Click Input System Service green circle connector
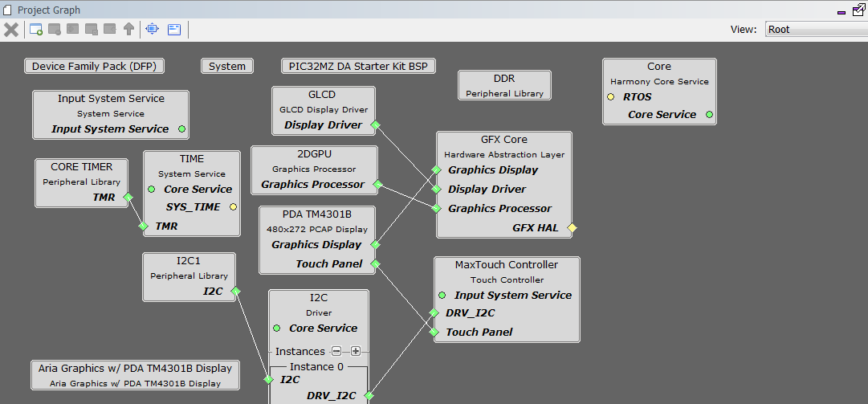The height and width of the screenshot is (404, 868). tap(181, 129)
